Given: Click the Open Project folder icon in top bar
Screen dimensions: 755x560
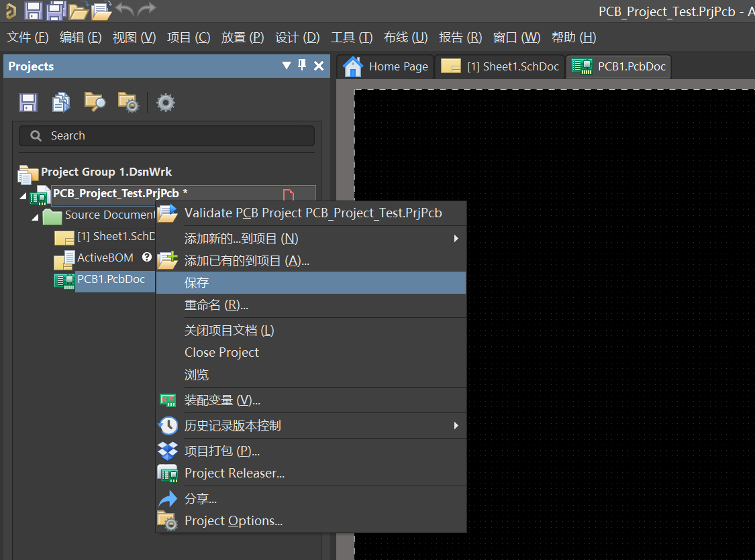Looking at the screenshot, I should coord(101,11).
